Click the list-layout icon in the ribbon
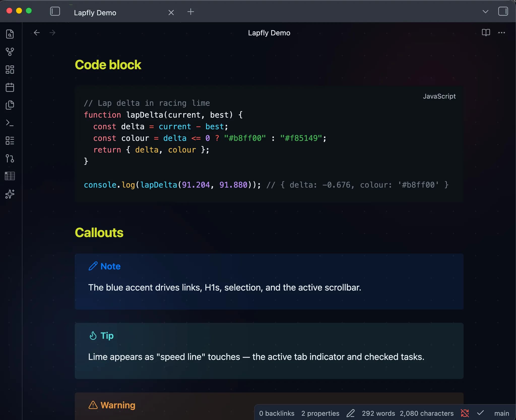The image size is (516, 420). tap(10, 141)
